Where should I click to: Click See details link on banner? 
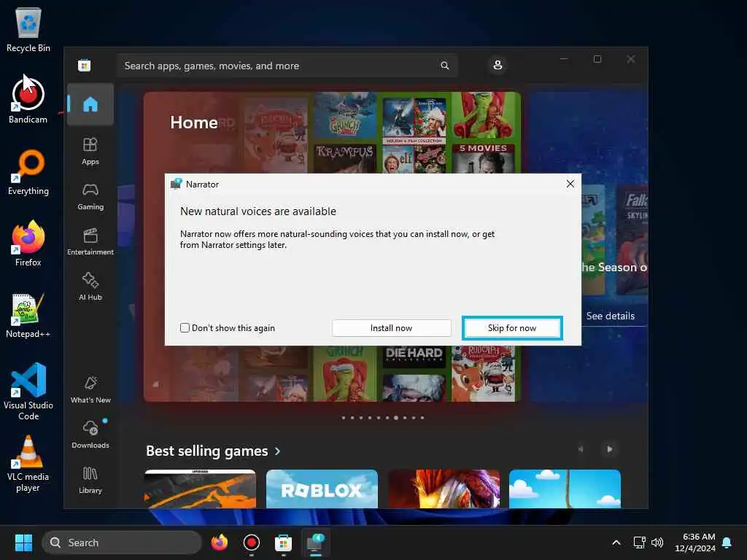point(611,316)
